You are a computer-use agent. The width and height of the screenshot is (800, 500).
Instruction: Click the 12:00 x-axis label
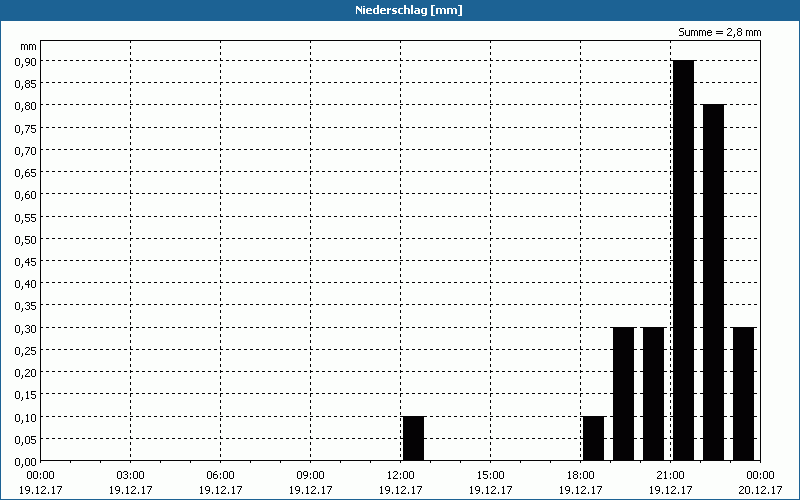(x=401, y=476)
